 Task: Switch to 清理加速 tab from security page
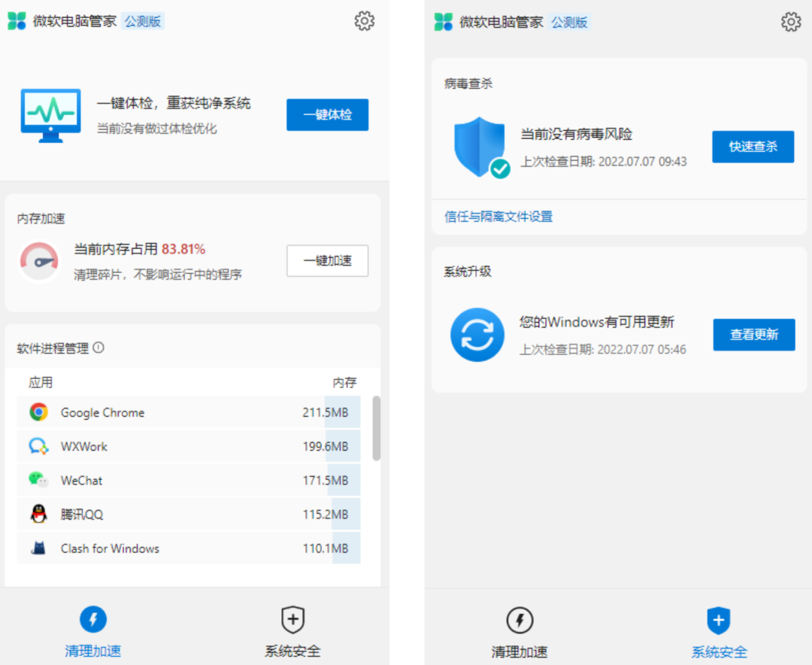[x=520, y=632]
